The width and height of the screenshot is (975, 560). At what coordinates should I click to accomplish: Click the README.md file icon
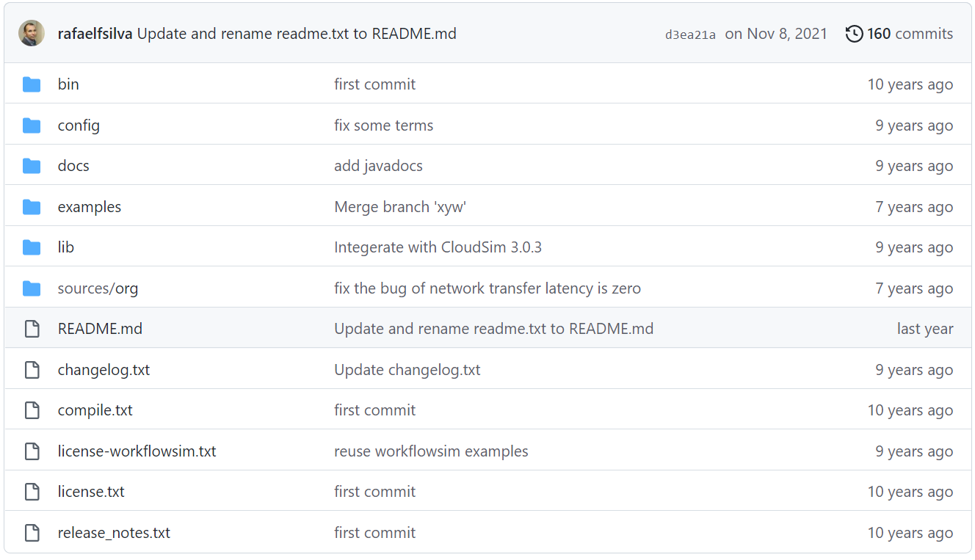tap(32, 329)
